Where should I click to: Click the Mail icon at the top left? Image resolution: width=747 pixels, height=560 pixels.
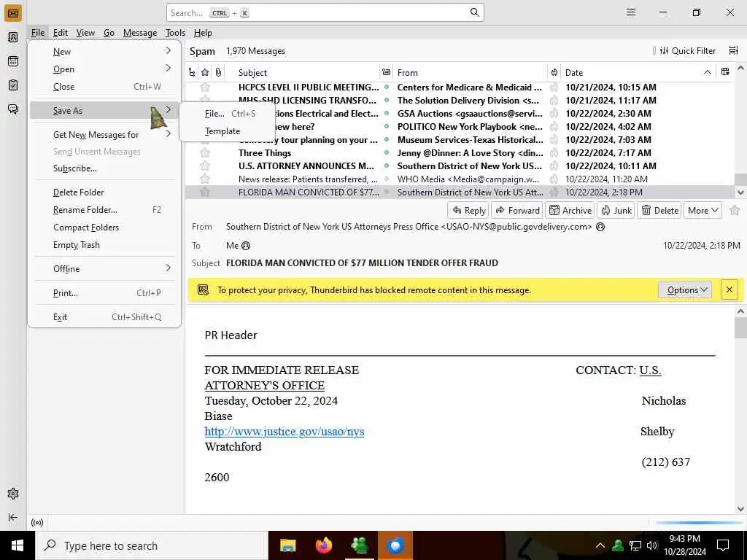[13, 13]
